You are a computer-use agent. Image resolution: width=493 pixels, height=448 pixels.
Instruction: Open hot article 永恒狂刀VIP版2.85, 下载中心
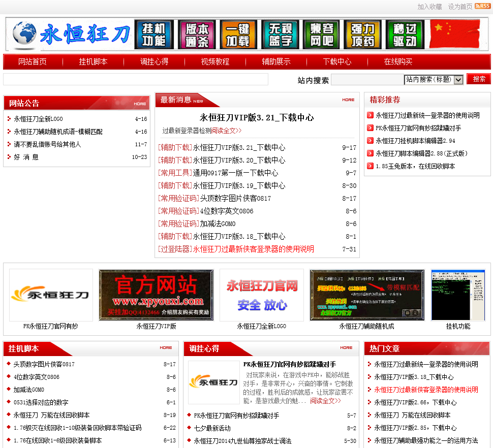415,428
